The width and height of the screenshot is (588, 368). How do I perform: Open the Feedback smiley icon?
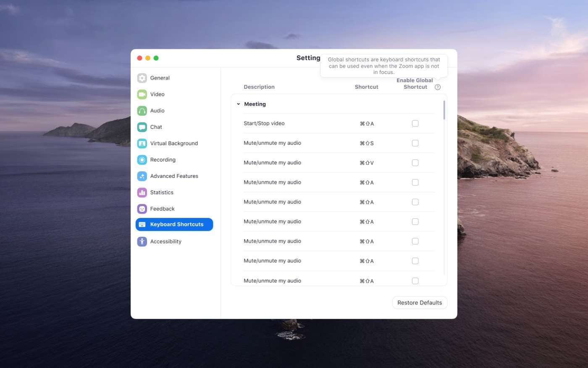coord(142,209)
